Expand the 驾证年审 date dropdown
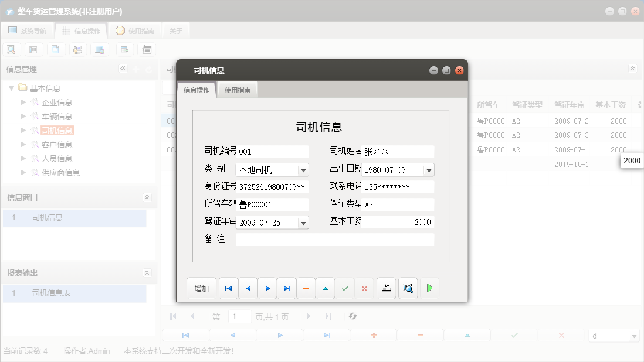 point(304,223)
